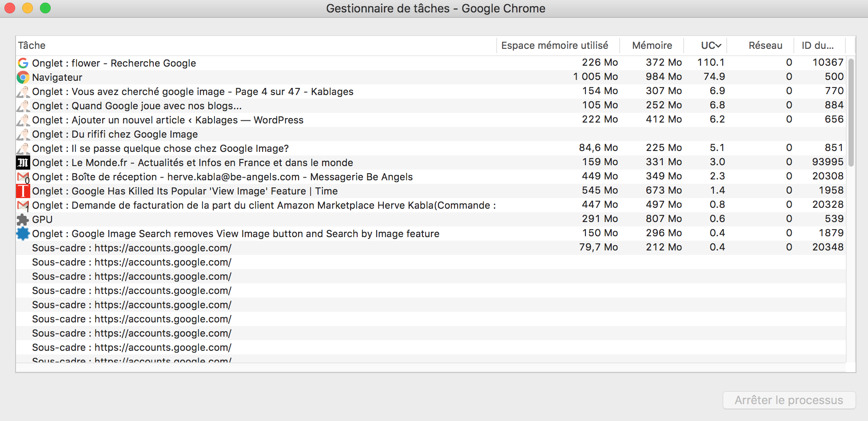Click the vertical scrollbar thumb of the task list

(851, 112)
